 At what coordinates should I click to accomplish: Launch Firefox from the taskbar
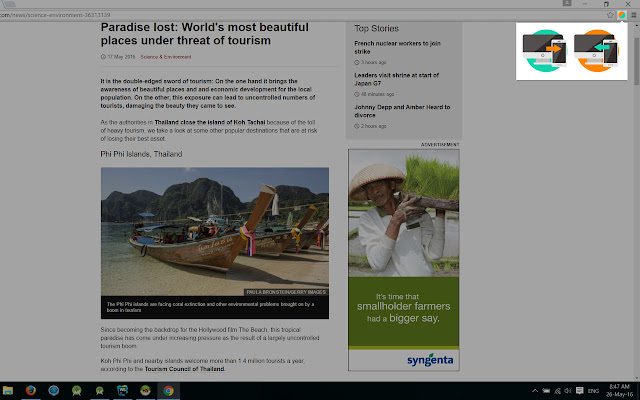[x=31, y=390]
